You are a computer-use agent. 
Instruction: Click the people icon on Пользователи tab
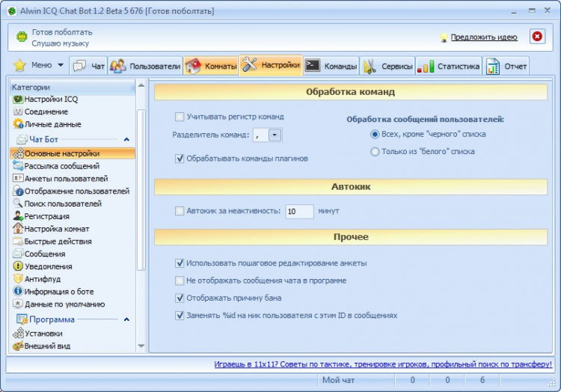[117, 66]
